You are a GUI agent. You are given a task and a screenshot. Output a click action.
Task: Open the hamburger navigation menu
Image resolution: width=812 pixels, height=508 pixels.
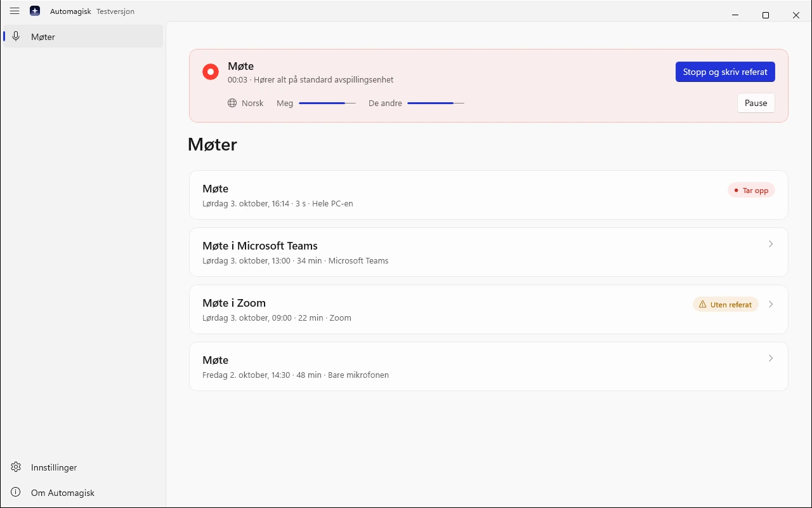tap(15, 11)
